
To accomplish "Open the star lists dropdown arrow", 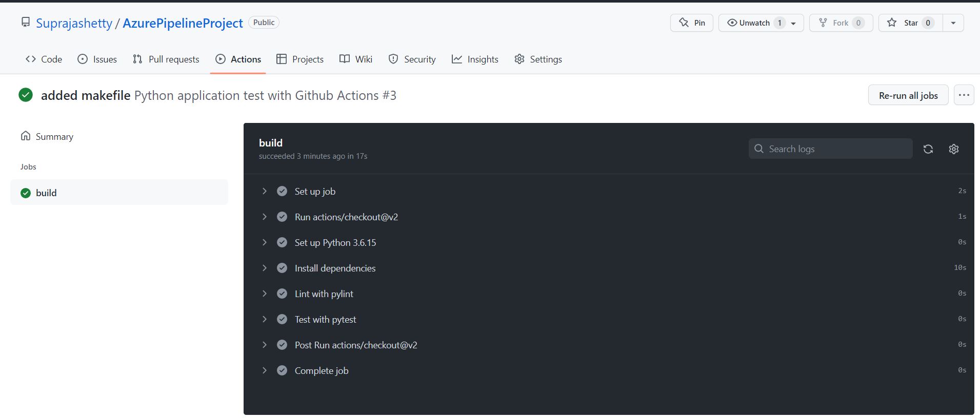I will click(953, 23).
